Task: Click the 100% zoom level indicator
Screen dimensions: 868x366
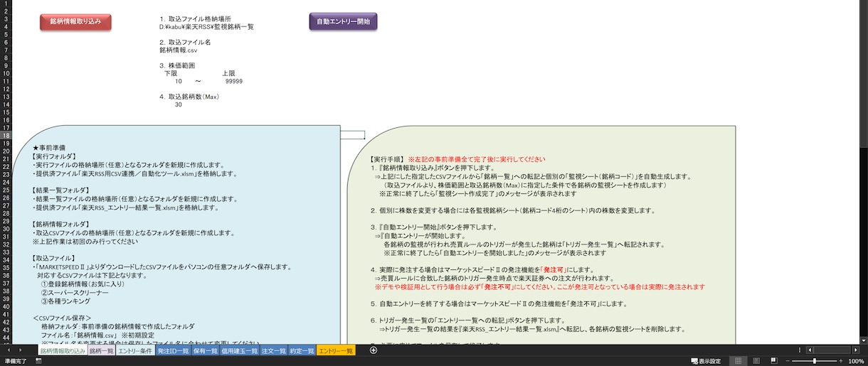Action: [x=856, y=361]
